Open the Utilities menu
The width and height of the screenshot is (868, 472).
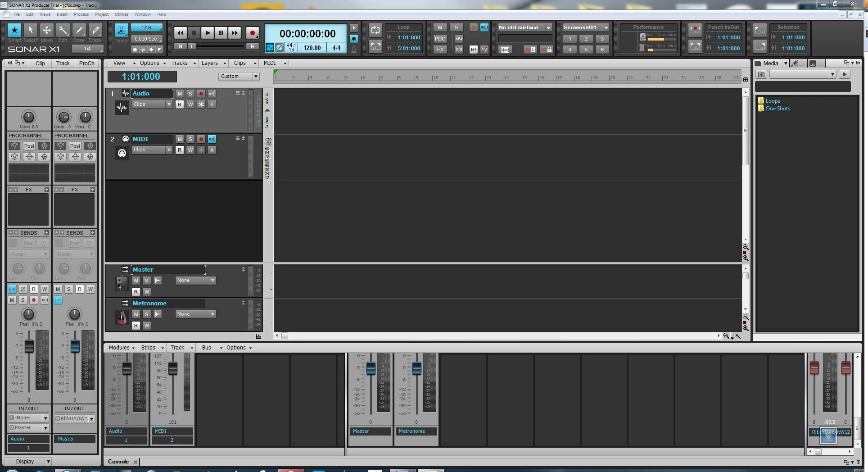[122, 14]
